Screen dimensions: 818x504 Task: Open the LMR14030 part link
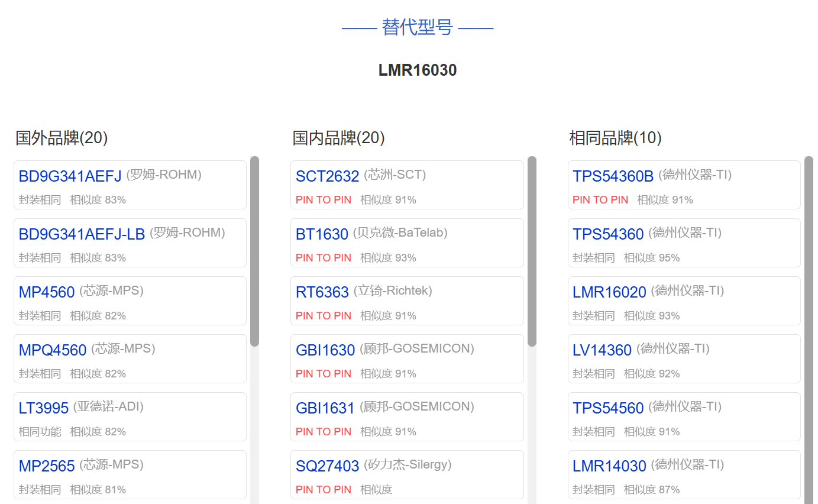[x=609, y=466]
